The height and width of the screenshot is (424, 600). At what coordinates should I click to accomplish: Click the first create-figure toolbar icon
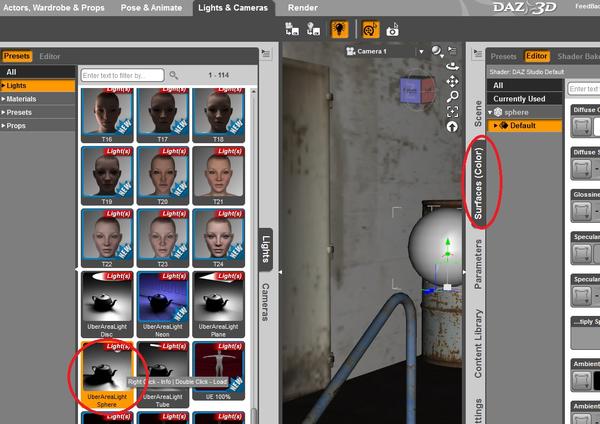tap(292, 29)
